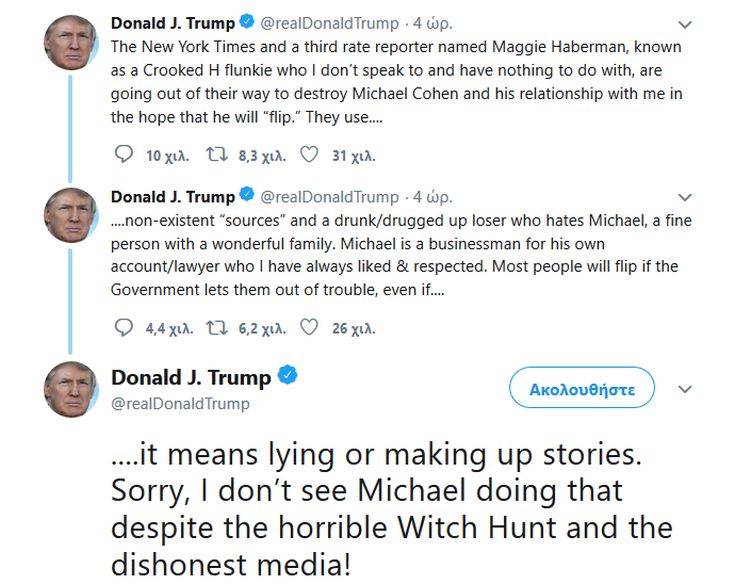Click the verified badge on the first tweet

click(246, 23)
